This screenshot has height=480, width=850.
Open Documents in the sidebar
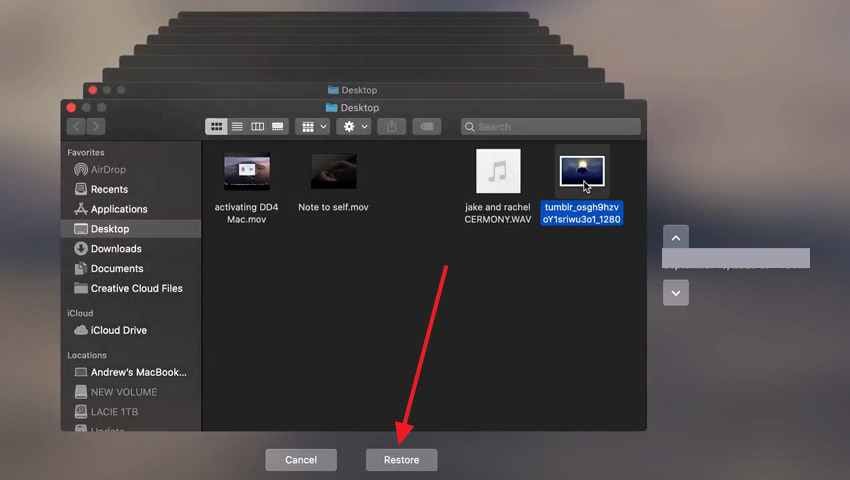coord(130,268)
